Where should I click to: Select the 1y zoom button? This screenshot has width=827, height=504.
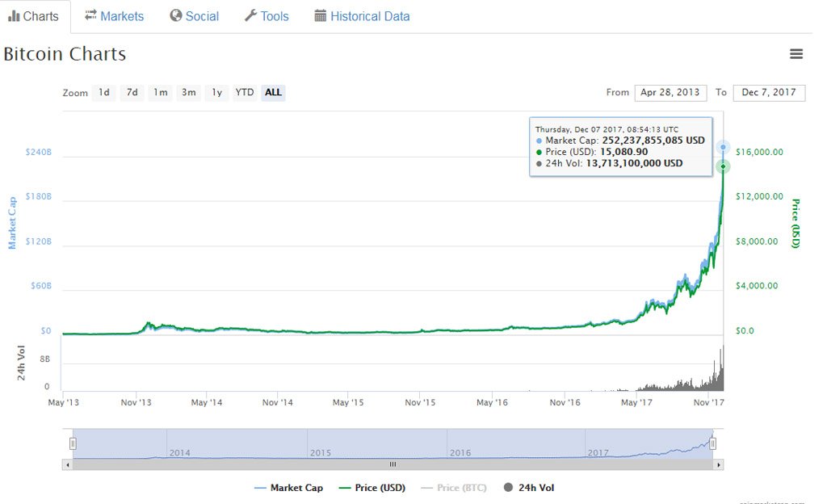(x=216, y=93)
